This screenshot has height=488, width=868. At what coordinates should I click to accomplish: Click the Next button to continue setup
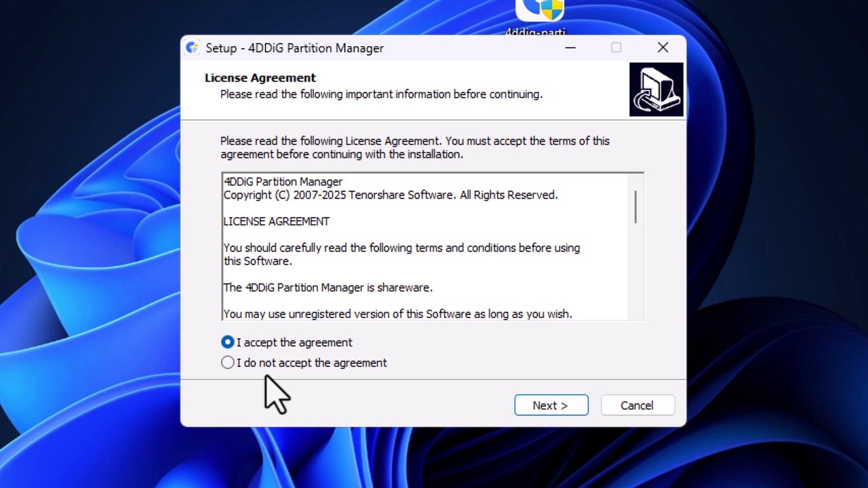coord(551,405)
